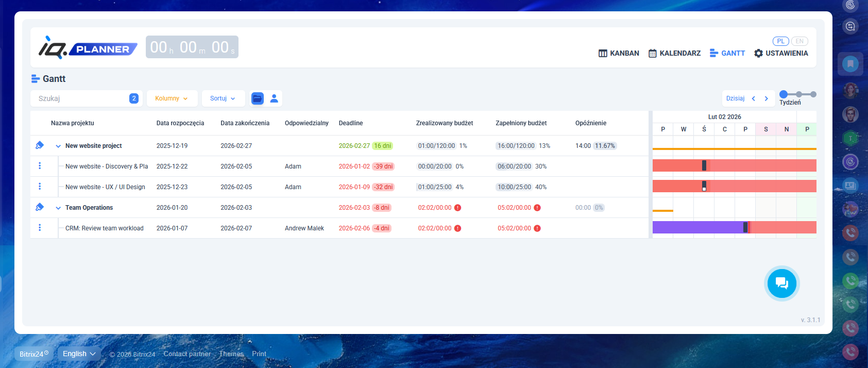
Task: Open the Kolumny dropdown
Action: tap(172, 98)
